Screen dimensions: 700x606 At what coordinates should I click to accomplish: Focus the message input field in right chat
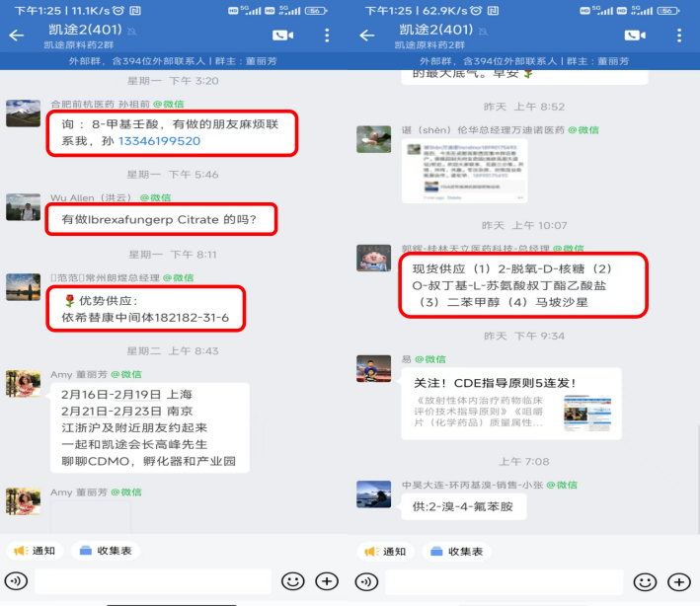(x=504, y=582)
